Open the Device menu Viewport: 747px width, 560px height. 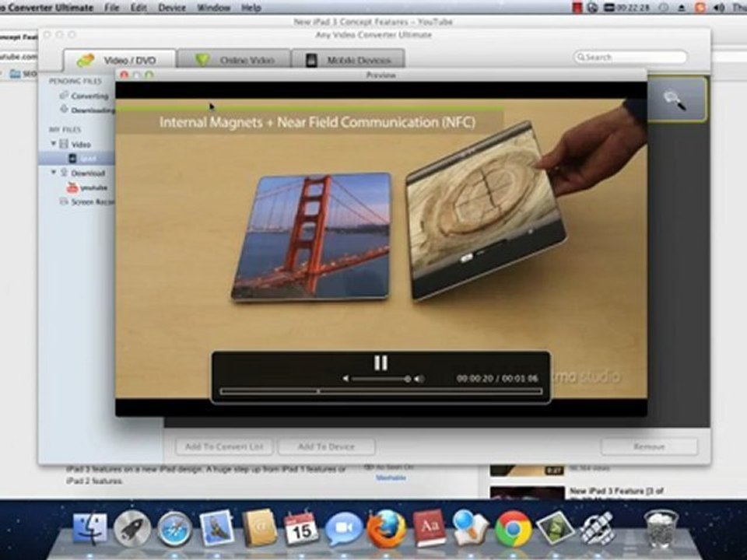(172, 8)
